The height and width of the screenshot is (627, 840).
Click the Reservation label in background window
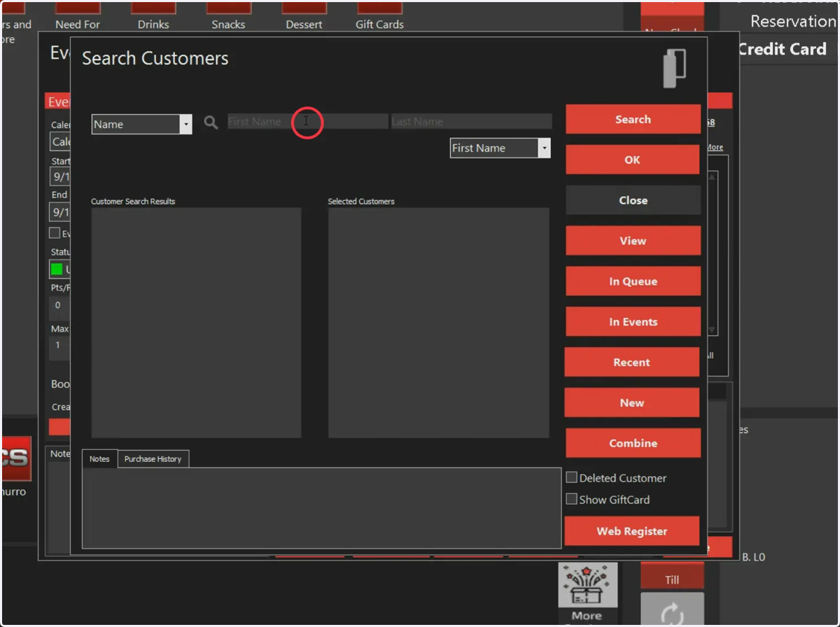point(793,21)
